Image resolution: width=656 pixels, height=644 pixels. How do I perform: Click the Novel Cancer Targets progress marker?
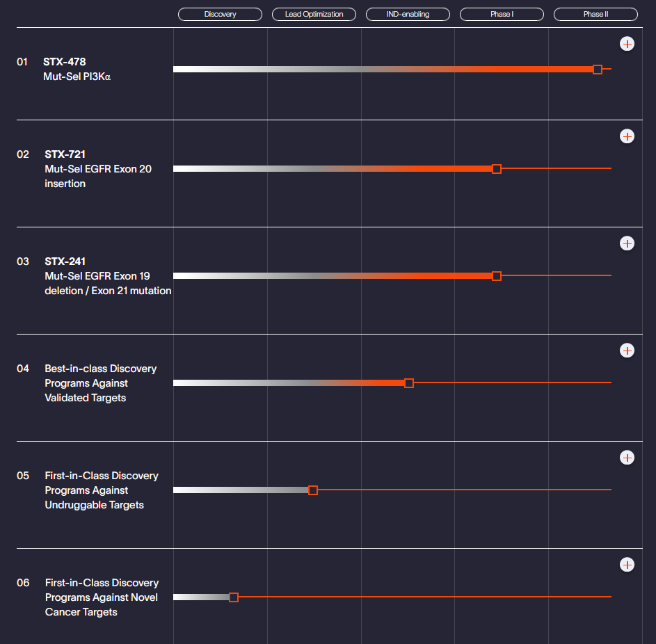coord(234,597)
